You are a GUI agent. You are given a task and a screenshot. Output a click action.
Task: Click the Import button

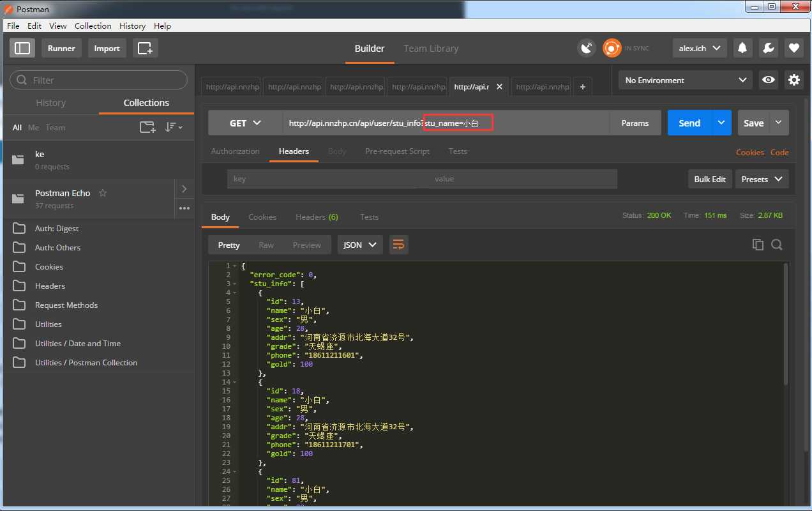point(107,48)
